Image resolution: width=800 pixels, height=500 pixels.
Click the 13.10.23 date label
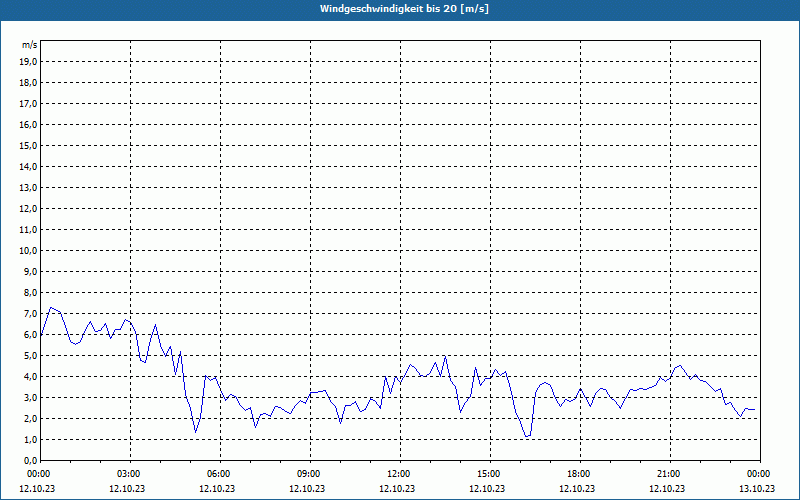pyautogui.click(x=757, y=489)
